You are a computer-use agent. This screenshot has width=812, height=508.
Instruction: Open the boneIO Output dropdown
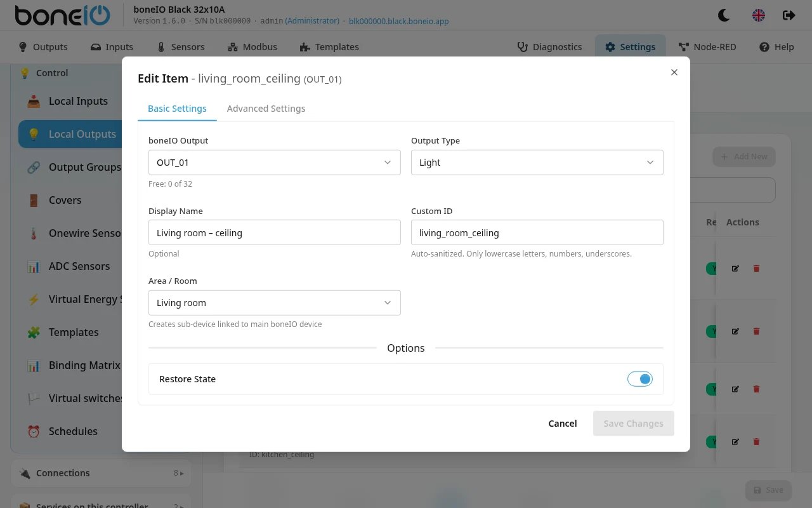click(275, 163)
